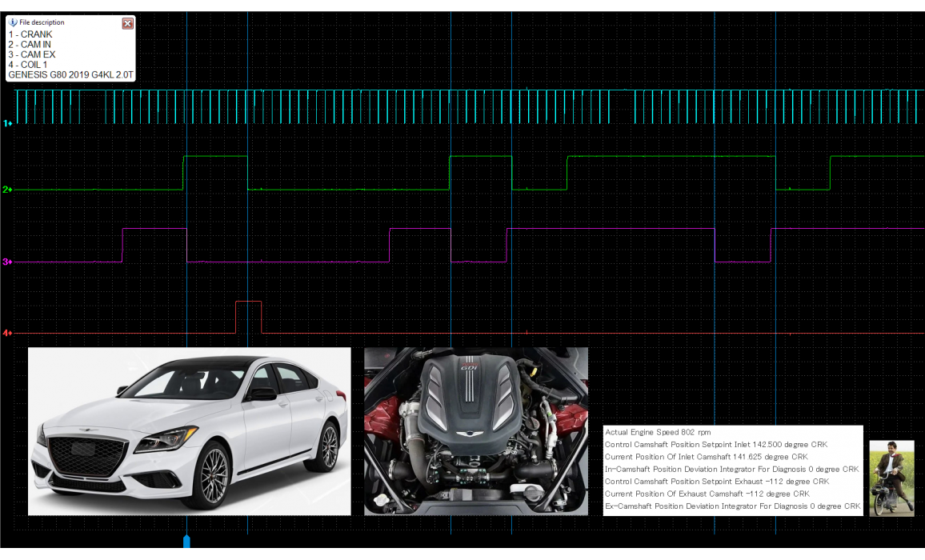Select channel 4 red zero-level marker
The height and width of the screenshot is (560, 925).
(x=7, y=333)
